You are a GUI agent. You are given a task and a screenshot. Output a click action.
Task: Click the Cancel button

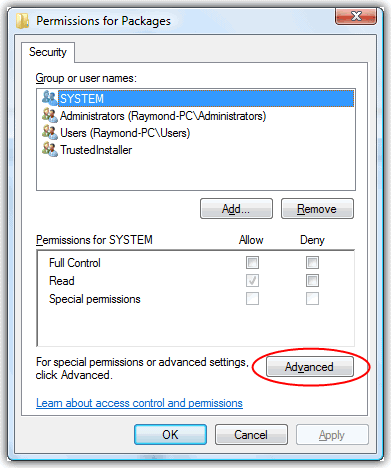point(251,435)
